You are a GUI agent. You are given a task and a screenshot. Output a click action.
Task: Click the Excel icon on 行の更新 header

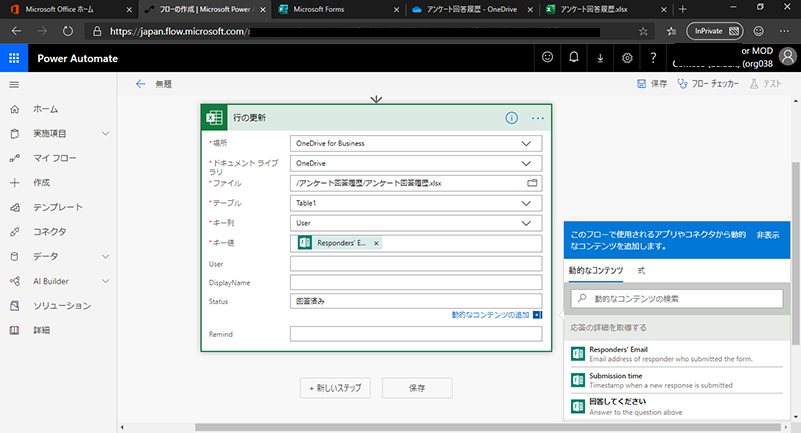(x=214, y=118)
